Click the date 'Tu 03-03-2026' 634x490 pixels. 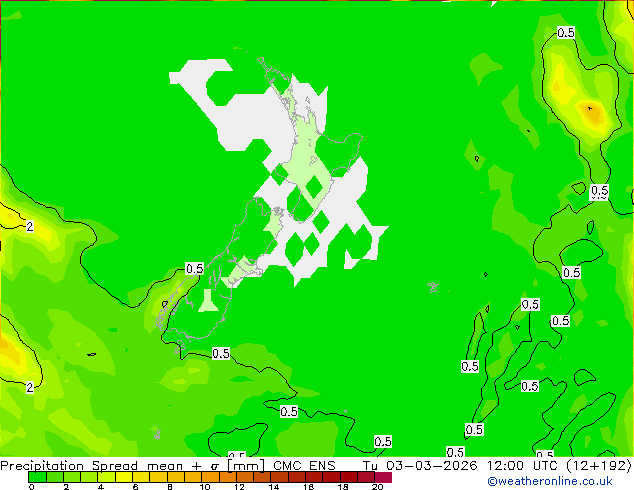[x=420, y=466]
